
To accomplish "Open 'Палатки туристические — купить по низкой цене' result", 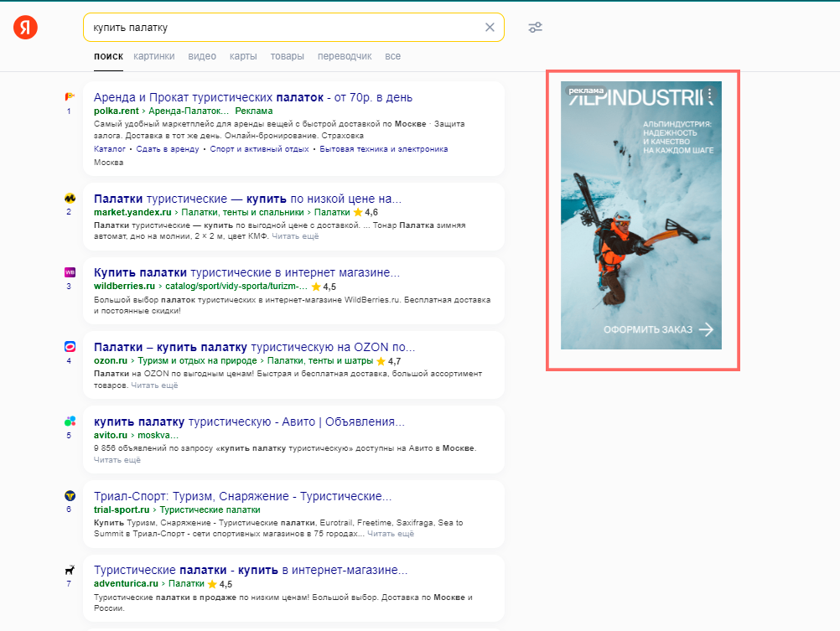I will (247, 199).
